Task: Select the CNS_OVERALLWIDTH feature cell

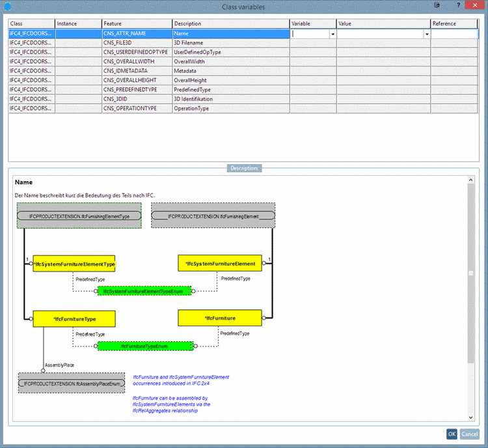Action: click(x=137, y=62)
